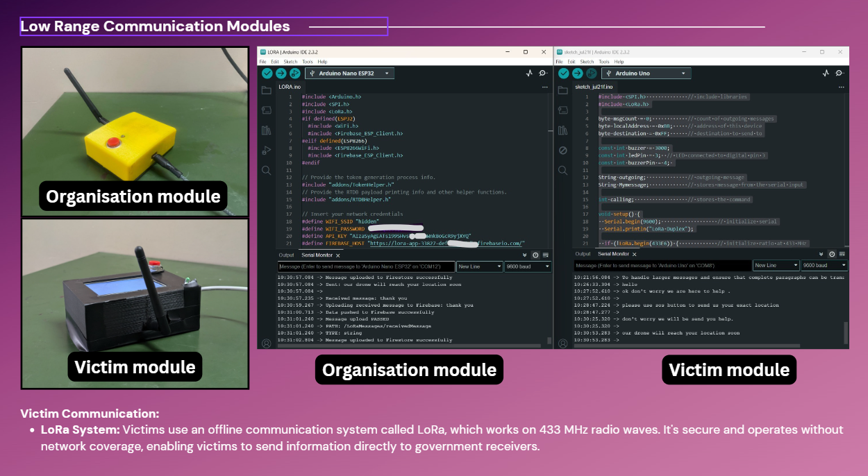Click serial message input for Arduino Nano ESP32
This screenshot has width=868, height=476.
(367, 266)
